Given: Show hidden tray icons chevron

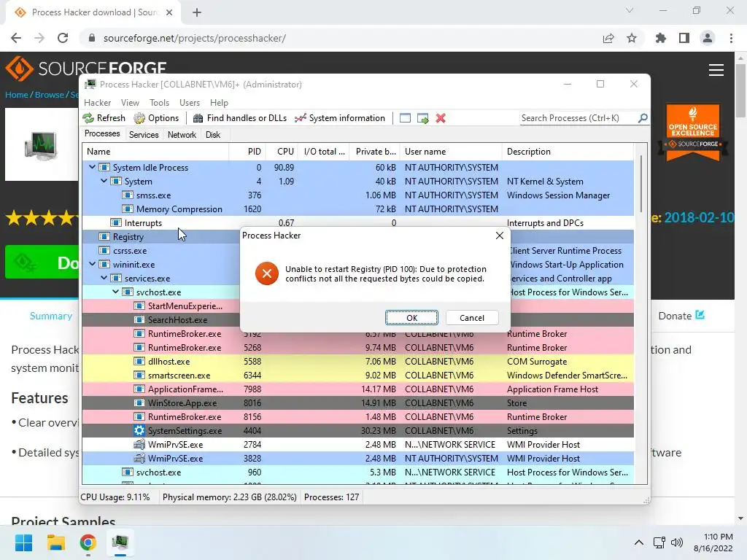Looking at the screenshot, I should [x=639, y=542].
